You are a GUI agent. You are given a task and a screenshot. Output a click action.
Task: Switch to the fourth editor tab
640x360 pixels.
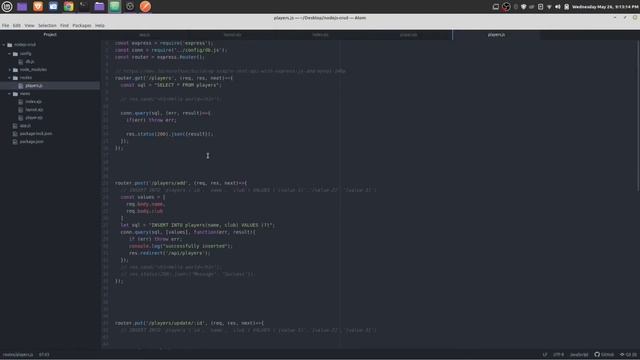(409, 35)
